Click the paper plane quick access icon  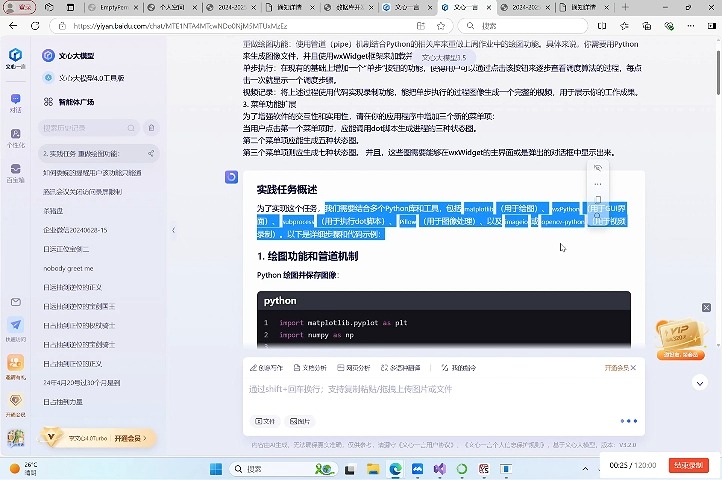click(x=16, y=325)
